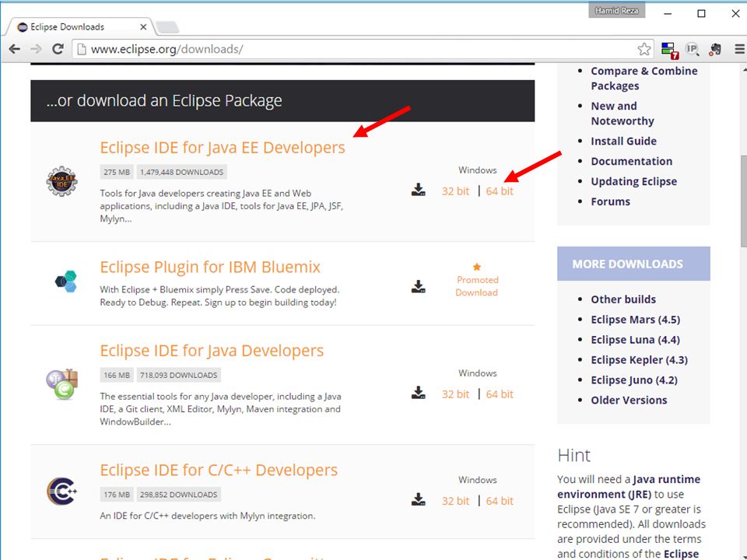747x560 pixels.
Task: Open the Eclipse Kepler (4.3) link
Action: point(640,360)
